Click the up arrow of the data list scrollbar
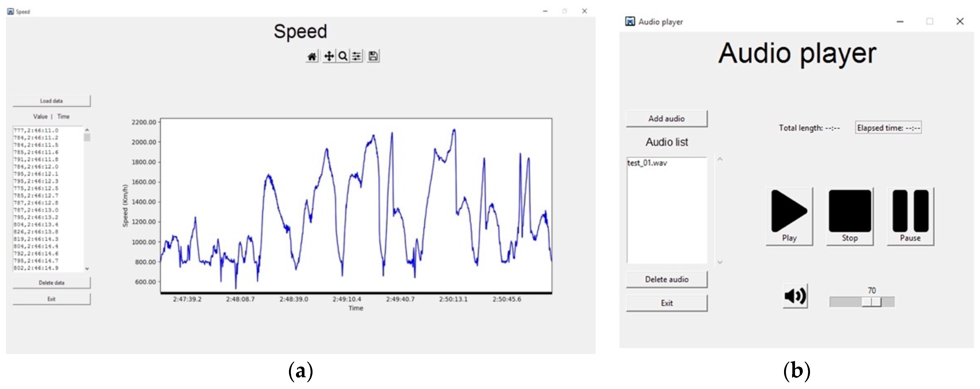This screenshot has height=389, width=980. click(87, 130)
